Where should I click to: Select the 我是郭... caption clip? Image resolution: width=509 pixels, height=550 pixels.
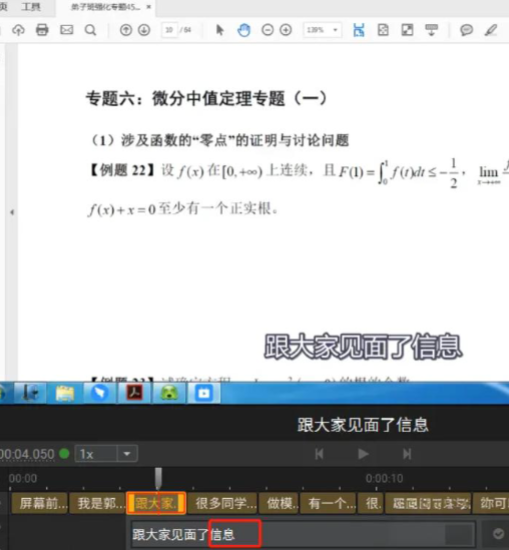point(98,504)
